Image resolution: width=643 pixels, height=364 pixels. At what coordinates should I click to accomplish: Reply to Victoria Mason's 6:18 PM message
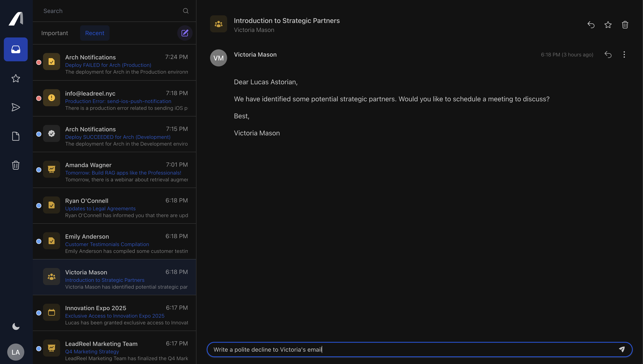point(608,54)
